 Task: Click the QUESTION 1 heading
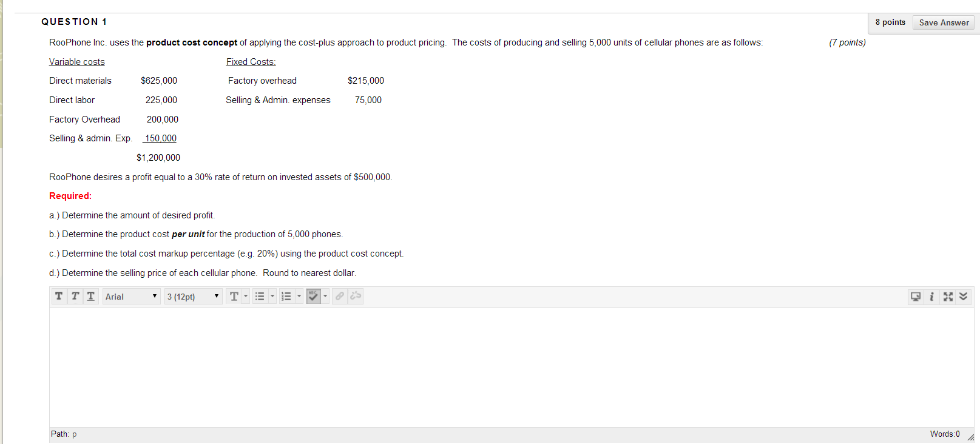[74, 21]
